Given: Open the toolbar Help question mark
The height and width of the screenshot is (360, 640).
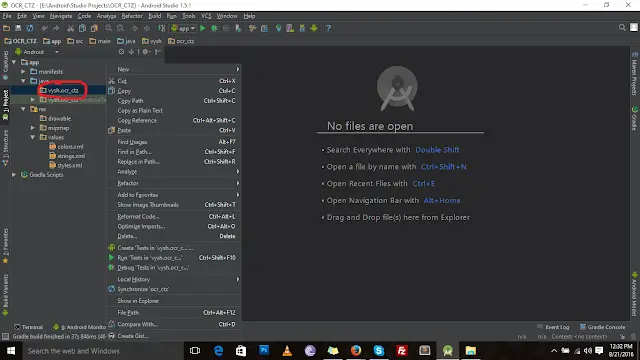Looking at the screenshot, I should (x=328, y=28).
